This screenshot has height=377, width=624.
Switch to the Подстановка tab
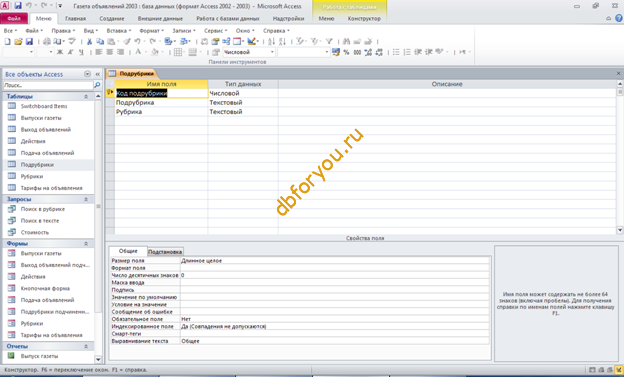(165, 252)
